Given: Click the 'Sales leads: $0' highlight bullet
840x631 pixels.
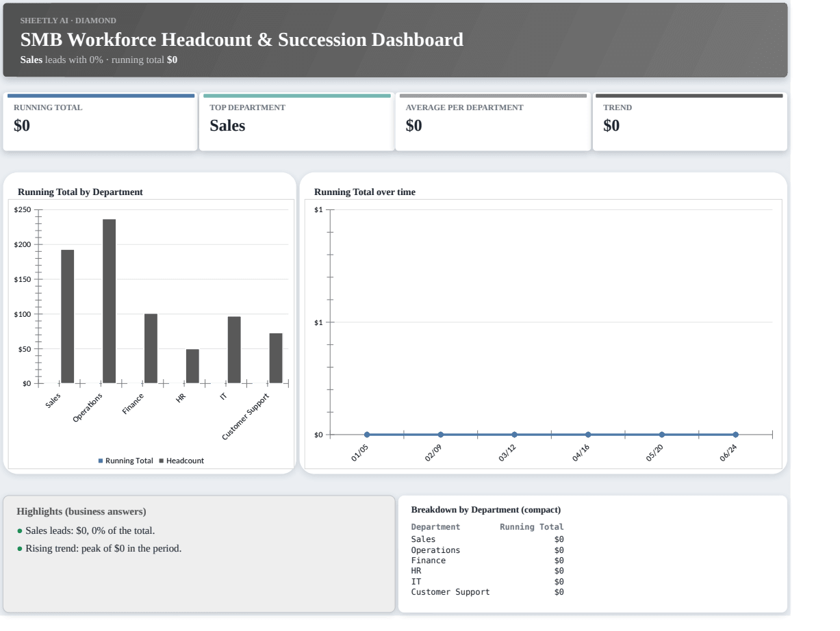Looking at the screenshot, I should 86,530.
